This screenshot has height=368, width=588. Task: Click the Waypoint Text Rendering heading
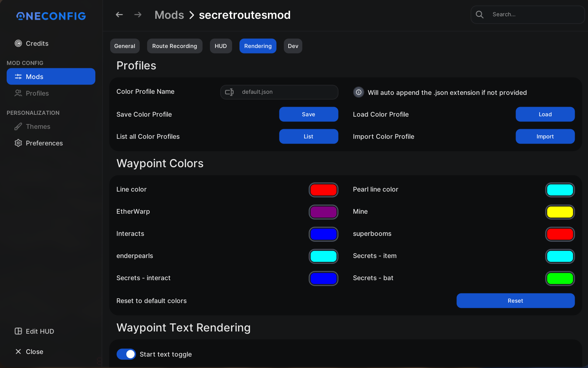(x=184, y=328)
